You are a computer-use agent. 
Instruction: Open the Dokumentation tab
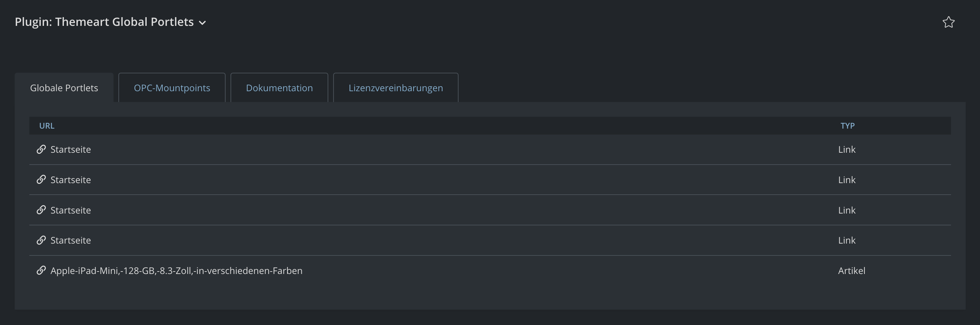pos(279,87)
